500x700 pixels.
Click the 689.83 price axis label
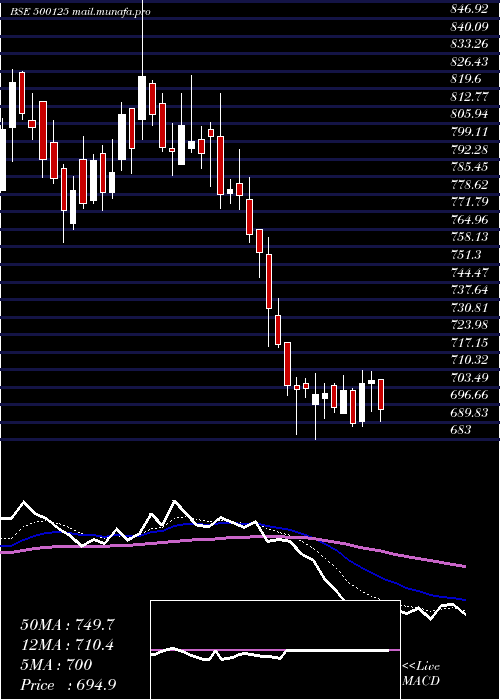pyautogui.click(x=469, y=412)
